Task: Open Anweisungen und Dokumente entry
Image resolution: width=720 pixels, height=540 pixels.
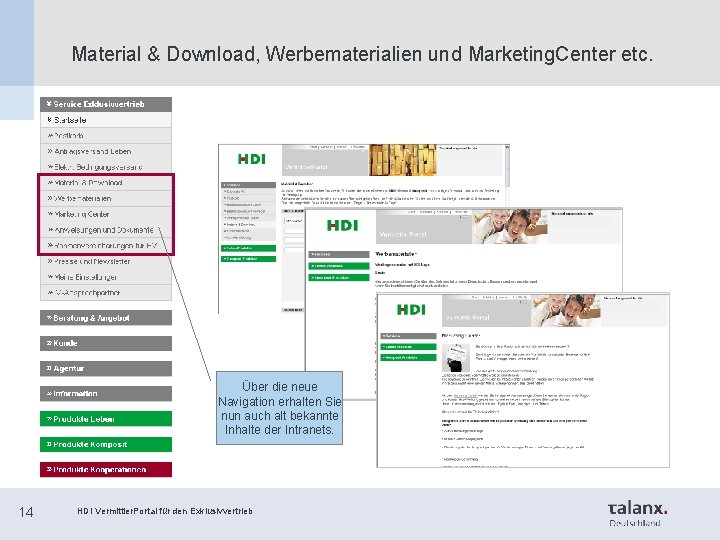Action: [106, 230]
